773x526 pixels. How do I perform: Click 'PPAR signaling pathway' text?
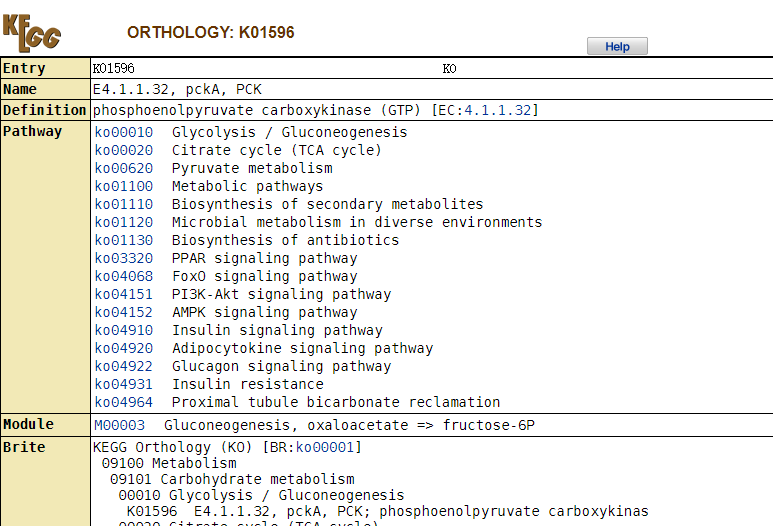pos(264,258)
